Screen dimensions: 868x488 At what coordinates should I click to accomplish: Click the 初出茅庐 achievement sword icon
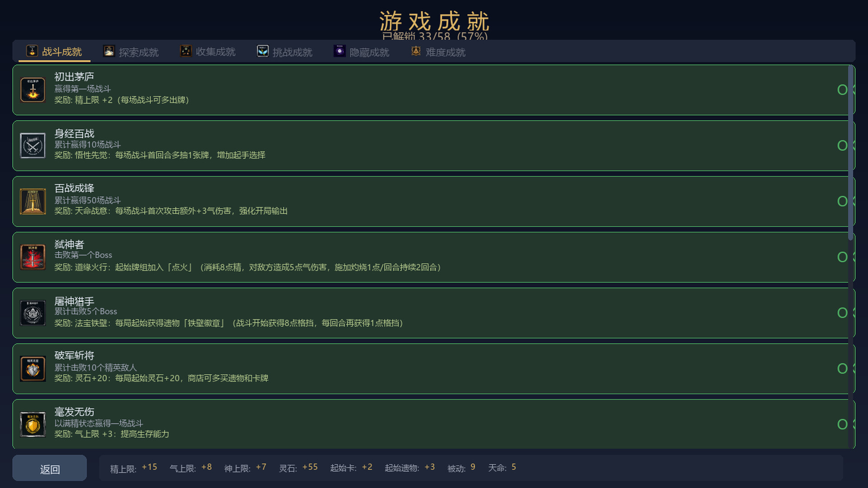click(33, 89)
